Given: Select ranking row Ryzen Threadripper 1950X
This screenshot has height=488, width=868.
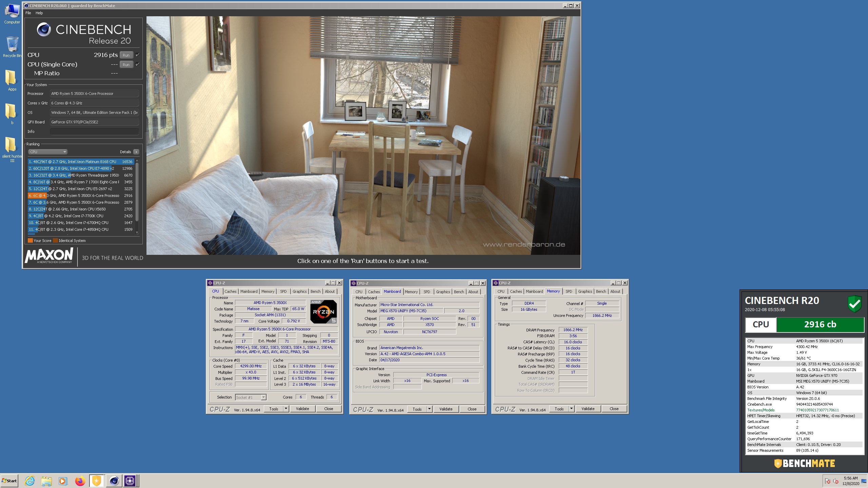Looking at the screenshot, I should click(x=81, y=175).
